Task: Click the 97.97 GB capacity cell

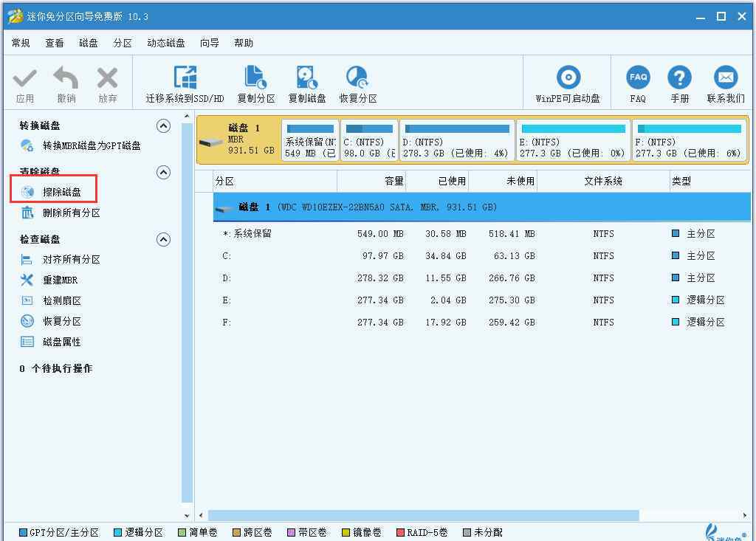Action: pos(383,256)
